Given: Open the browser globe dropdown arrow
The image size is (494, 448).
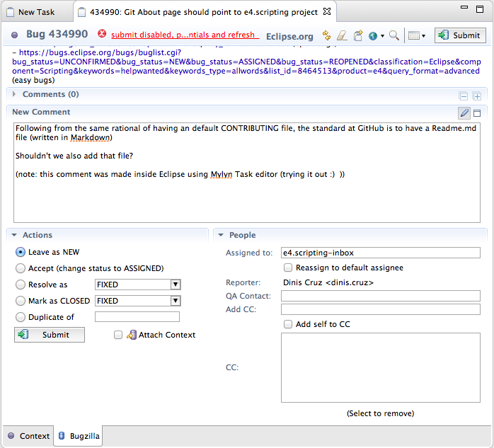Looking at the screenshot, I should click(382, 36).
